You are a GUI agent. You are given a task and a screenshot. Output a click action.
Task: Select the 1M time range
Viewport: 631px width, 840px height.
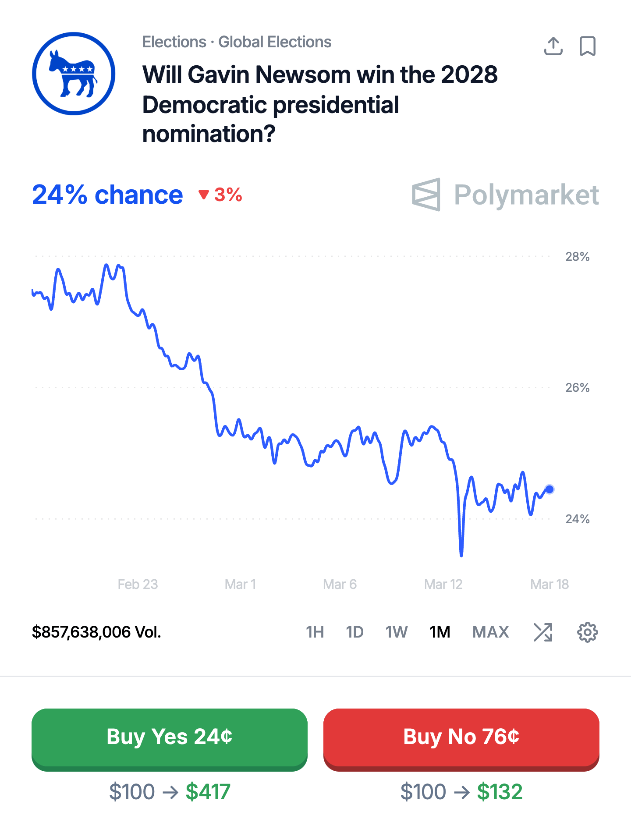[440, 632]
